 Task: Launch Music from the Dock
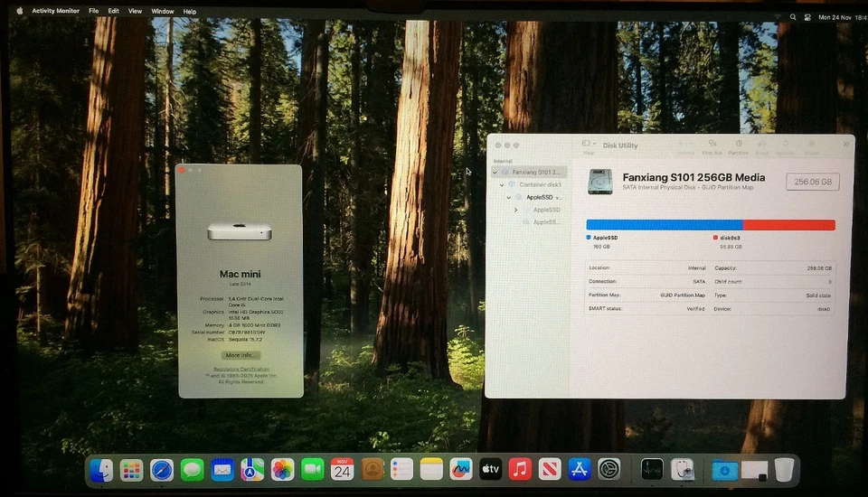click(520, 471)
